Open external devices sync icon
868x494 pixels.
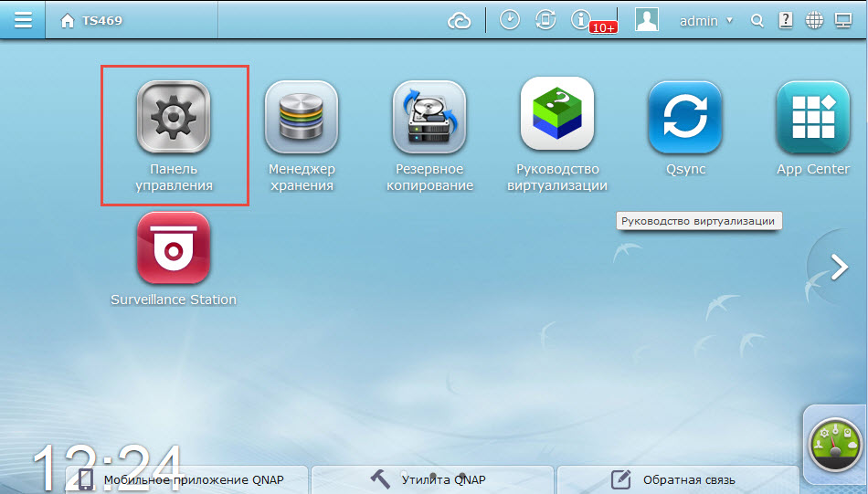point(545,20)
